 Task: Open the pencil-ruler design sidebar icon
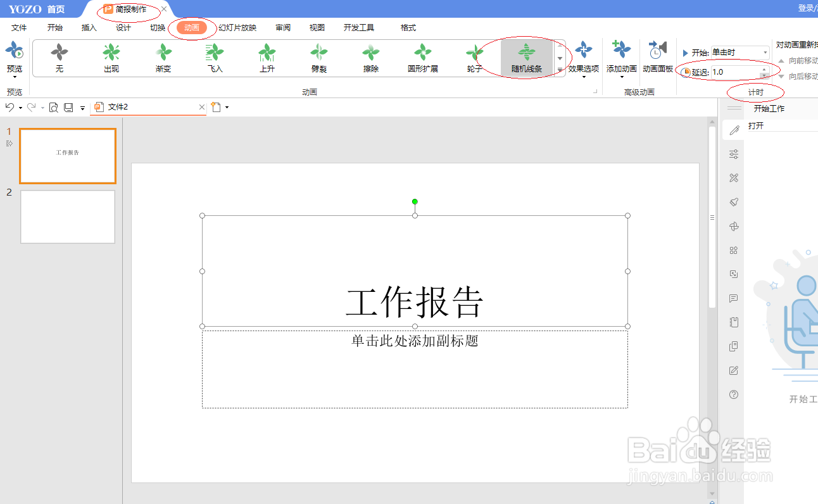[734, 178]
